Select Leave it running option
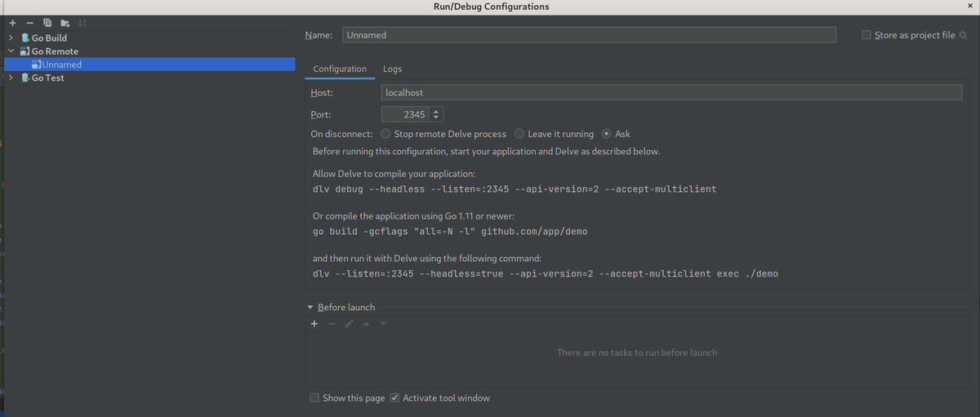Image resolution: width=980 pixels, height=417 pixels. point(519,134)
